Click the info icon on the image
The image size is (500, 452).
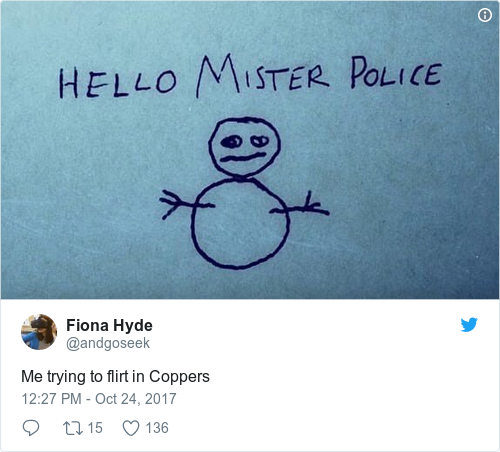tap(485, 15)
